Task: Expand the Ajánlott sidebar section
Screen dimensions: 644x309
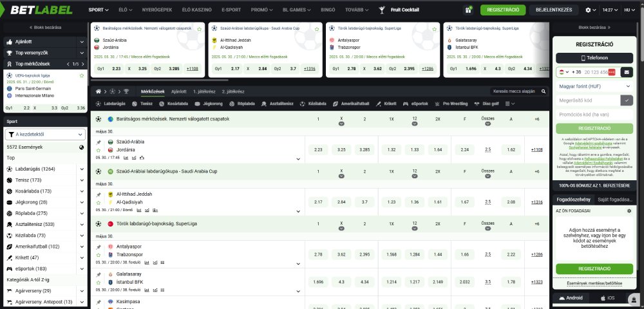Action: [x=82, y=42]
